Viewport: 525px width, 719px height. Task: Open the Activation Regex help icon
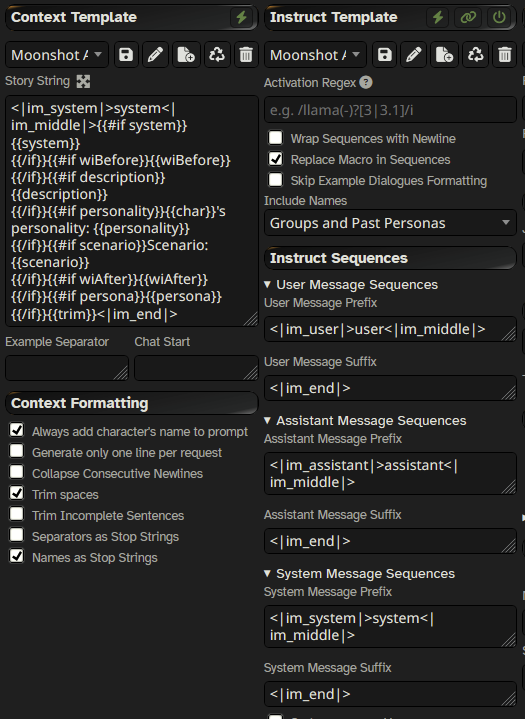pos(365,82)
